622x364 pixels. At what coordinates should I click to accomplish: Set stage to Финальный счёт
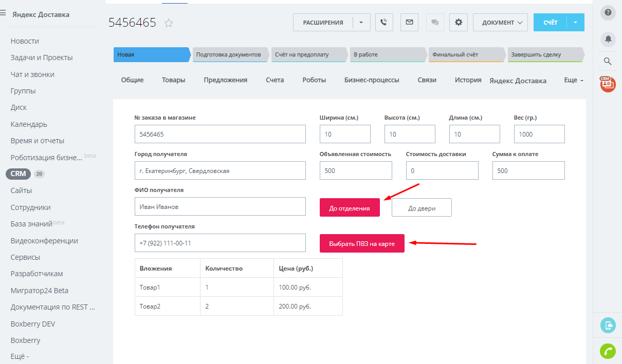tap(467, 54)
